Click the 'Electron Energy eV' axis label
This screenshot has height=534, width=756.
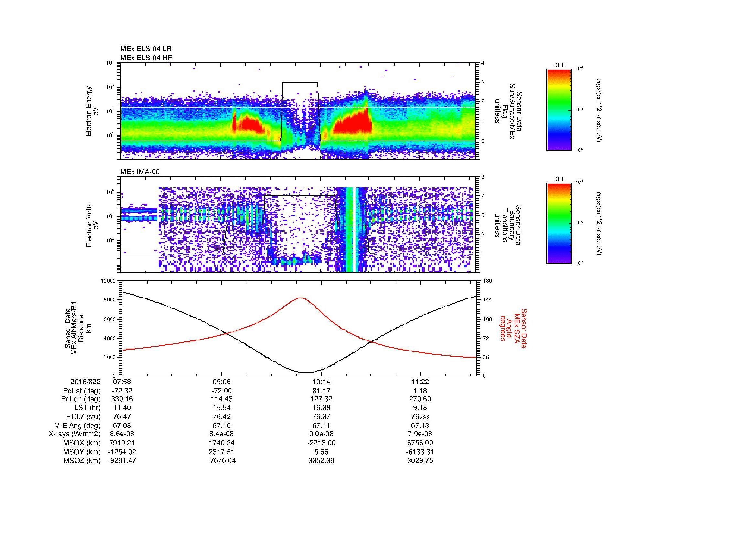pos(92,111)
